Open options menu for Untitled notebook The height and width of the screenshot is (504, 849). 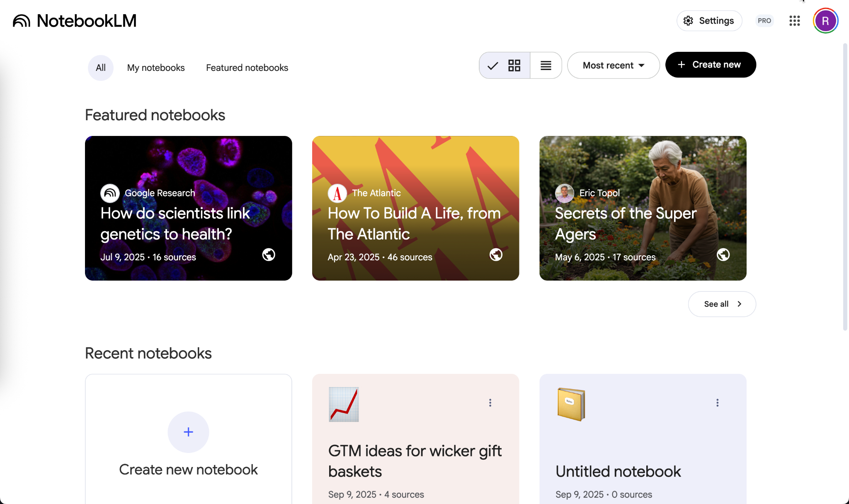(x=717, y=403)
